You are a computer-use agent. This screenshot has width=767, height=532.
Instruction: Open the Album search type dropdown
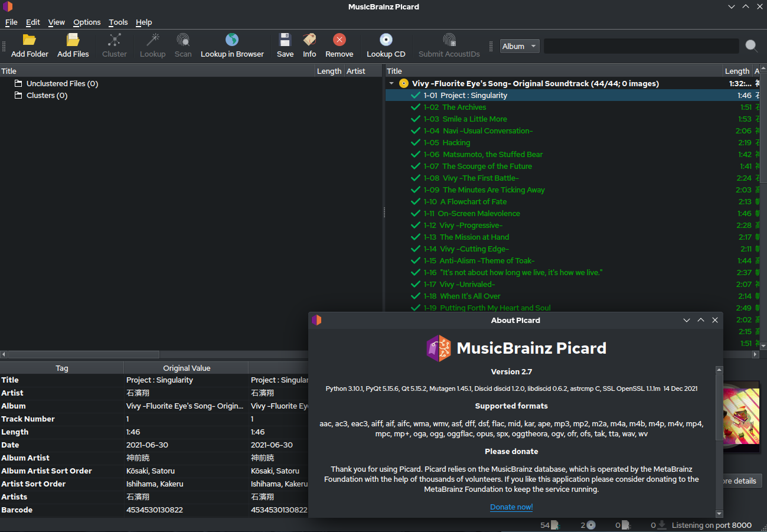[x=520, y=46]
